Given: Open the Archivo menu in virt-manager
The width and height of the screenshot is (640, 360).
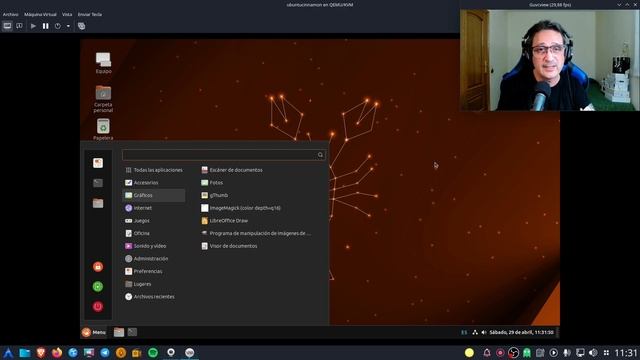Looking at the screenshot, I should tap(10, 14).
